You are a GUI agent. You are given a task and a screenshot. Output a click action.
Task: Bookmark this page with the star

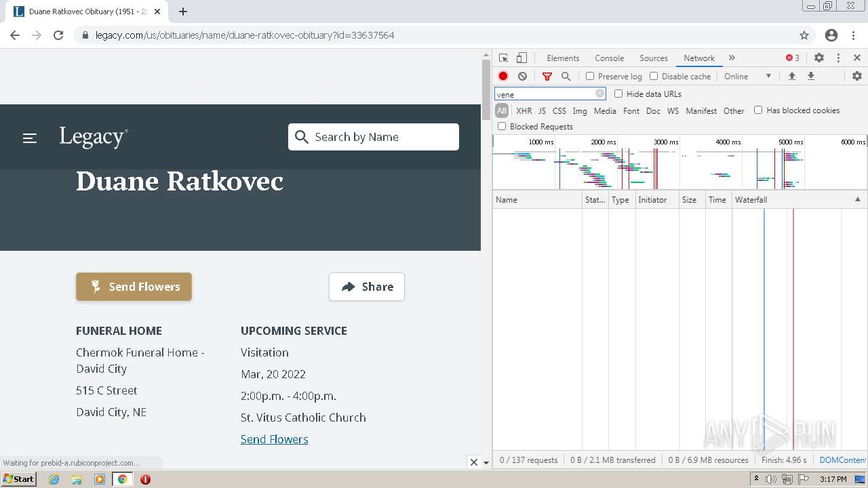coord(804,35)
